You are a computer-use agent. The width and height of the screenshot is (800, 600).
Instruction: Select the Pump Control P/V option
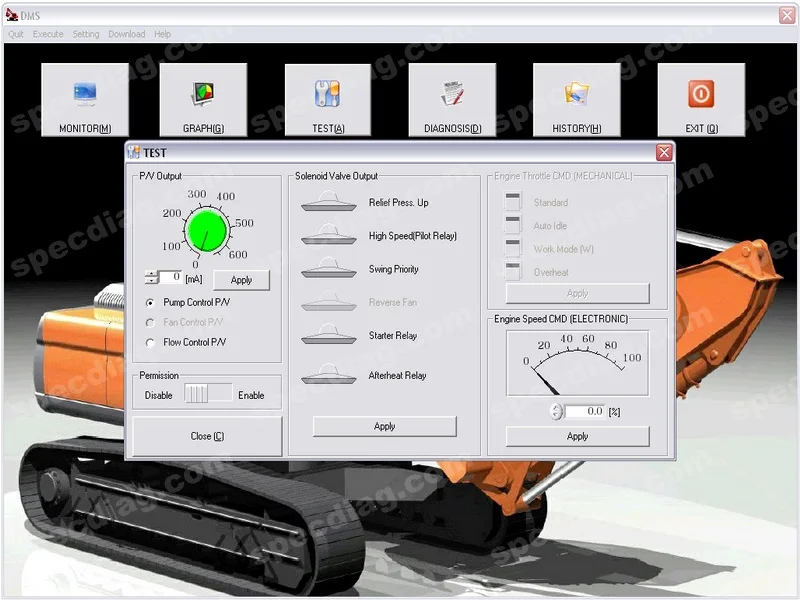click(151, 302)
